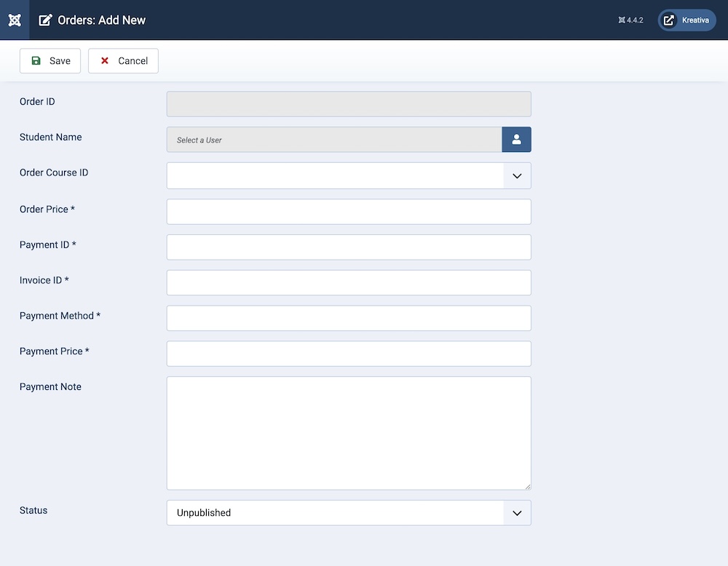Click the Joomla 4.4.2 version indicator
728x566 pixels.
point(630,20)
